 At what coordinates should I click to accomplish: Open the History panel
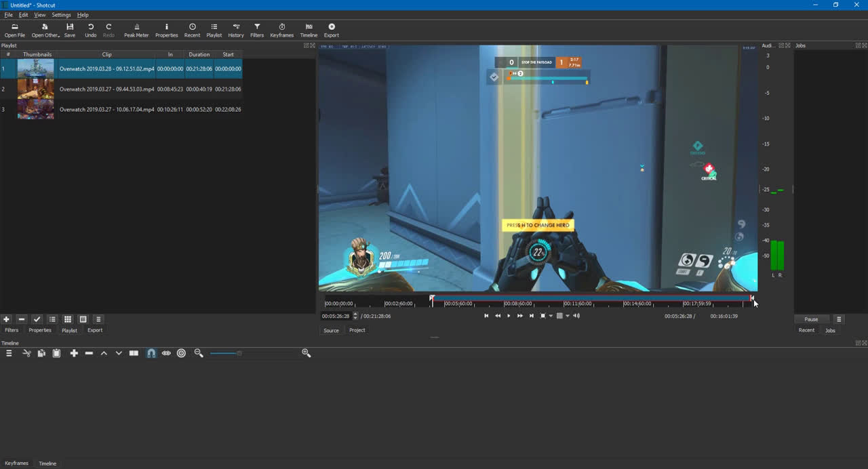[x=236, y=30]
